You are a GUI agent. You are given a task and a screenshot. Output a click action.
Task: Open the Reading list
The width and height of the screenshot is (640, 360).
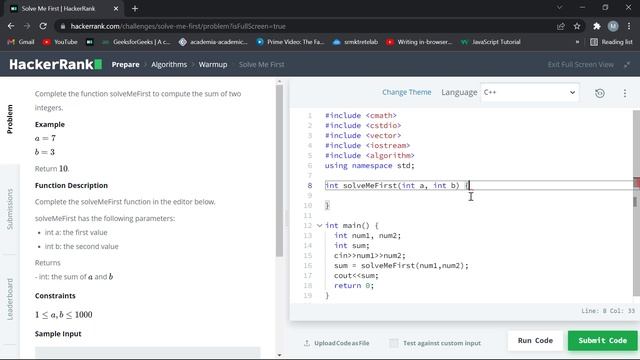(611, 42)
